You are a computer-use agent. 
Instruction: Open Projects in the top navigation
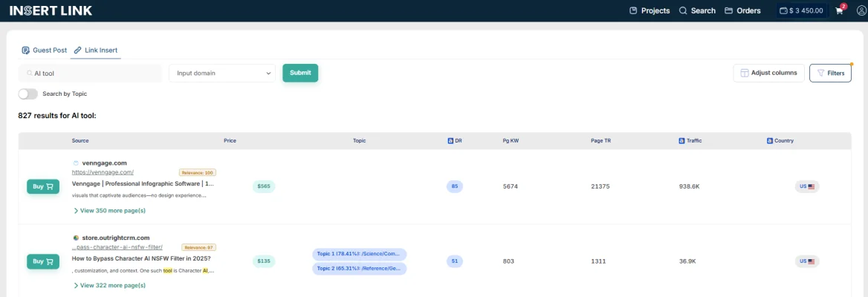click(649, 11)
